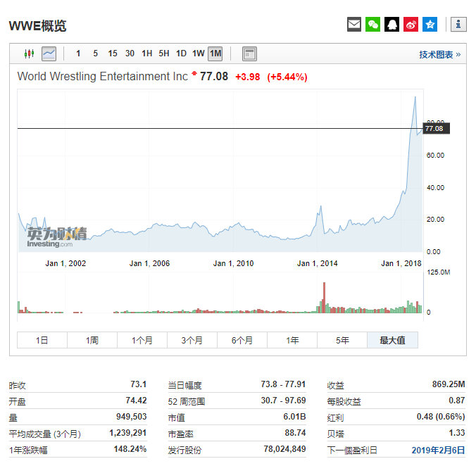Screen dimensions: 476x466
Task: Select the 1M interval
Action: point(215,53)
